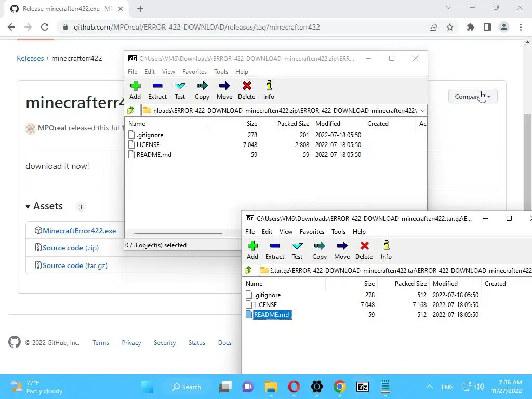Click Add icon in zip 7-Zip window

(135, 86)
